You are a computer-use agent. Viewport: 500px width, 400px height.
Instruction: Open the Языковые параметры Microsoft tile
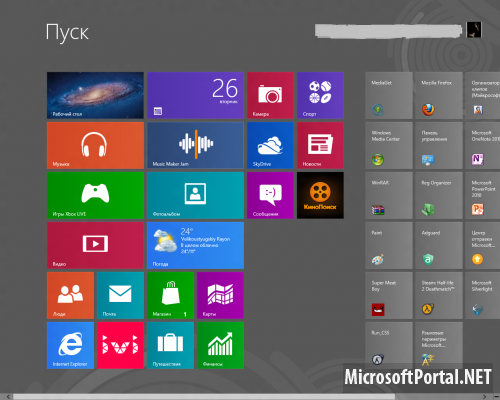439,345
